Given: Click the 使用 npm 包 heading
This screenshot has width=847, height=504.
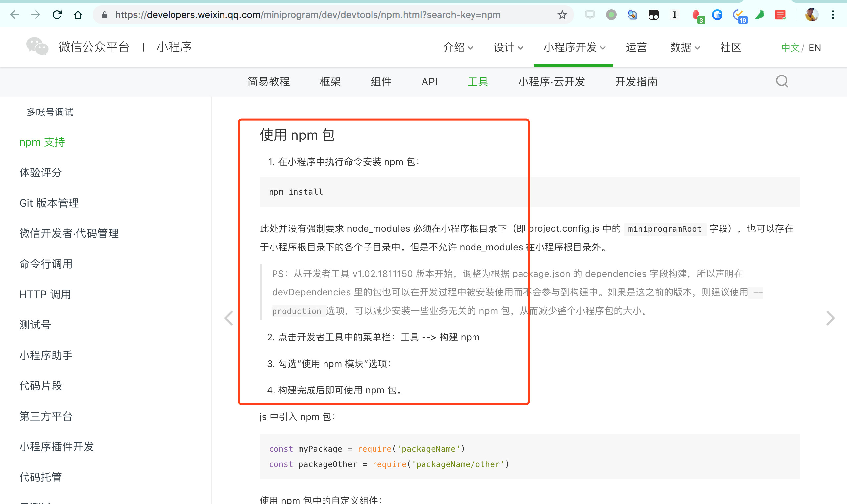Looking at the screenshot, I should point(297,135).
